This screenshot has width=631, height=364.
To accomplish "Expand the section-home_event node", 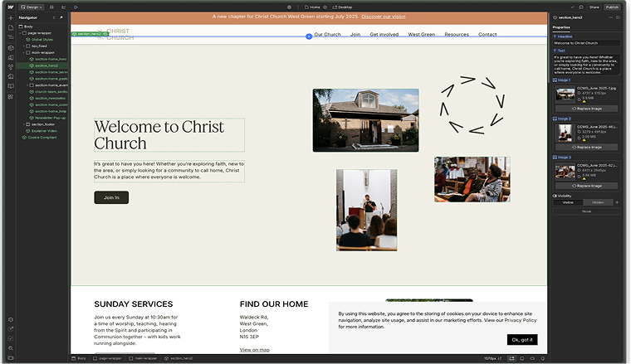I will click(x=27, y=85).
